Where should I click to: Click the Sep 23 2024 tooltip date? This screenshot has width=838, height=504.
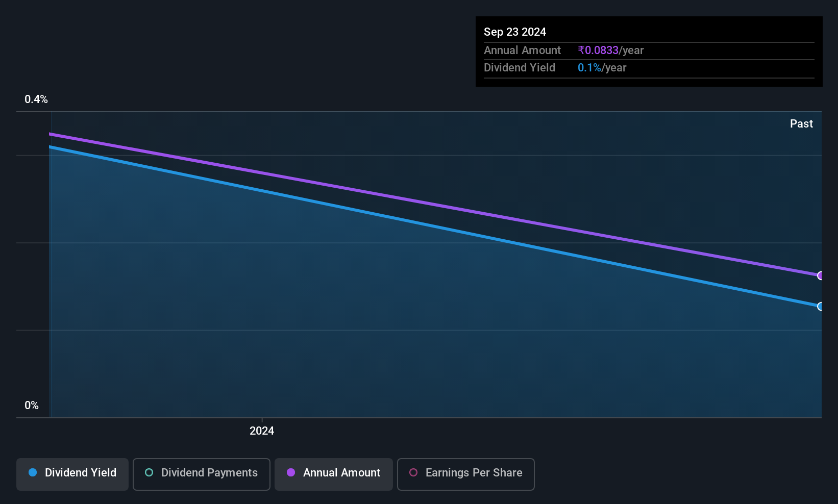[515, 32]
